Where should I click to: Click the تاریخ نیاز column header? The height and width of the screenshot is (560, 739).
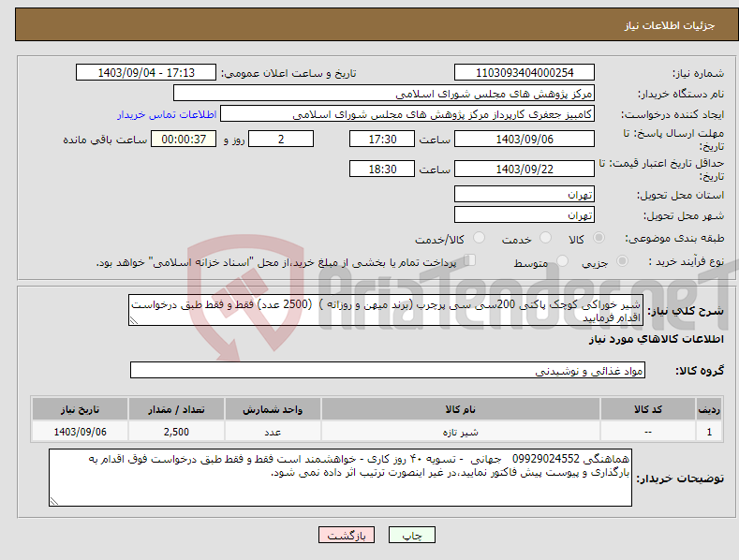(81, 409)
